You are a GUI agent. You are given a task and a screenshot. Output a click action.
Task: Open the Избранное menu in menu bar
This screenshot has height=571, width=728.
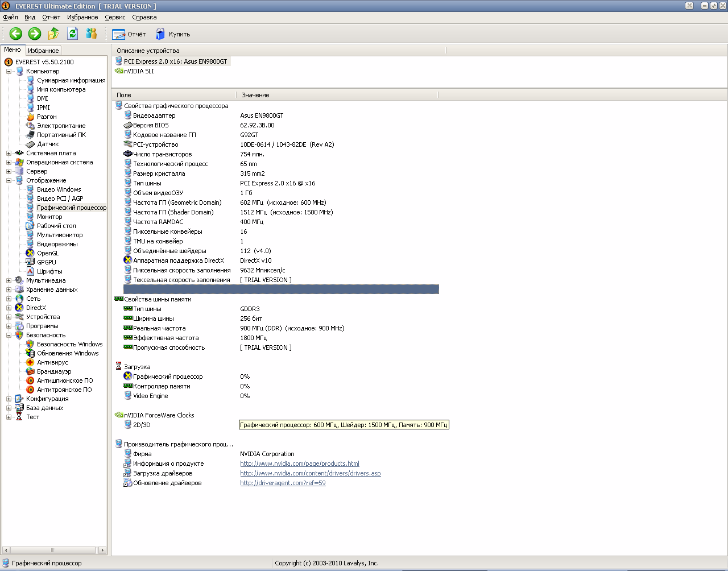(x=82, y=18)
